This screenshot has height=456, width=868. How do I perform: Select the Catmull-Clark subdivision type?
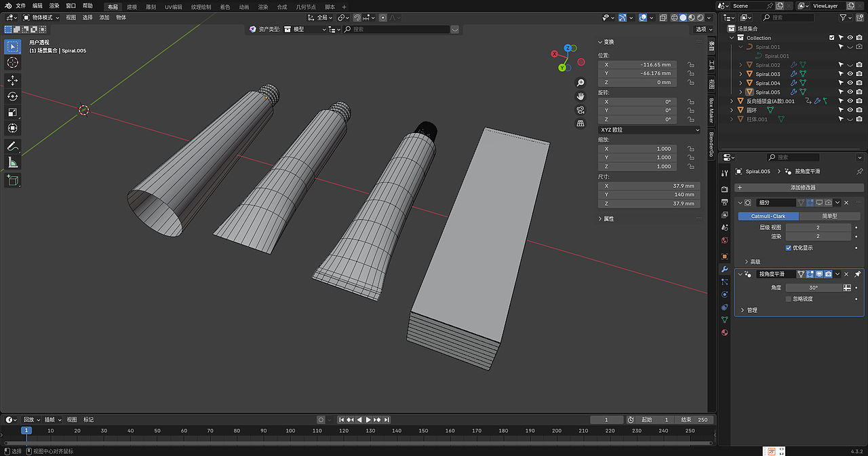[768, 216]
